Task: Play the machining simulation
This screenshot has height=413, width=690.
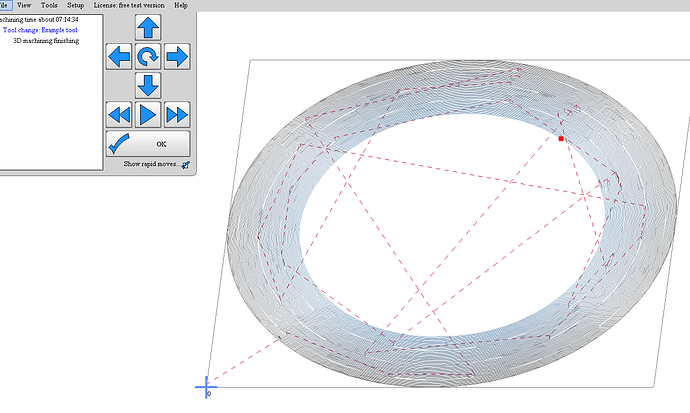Action: (148, 114)
